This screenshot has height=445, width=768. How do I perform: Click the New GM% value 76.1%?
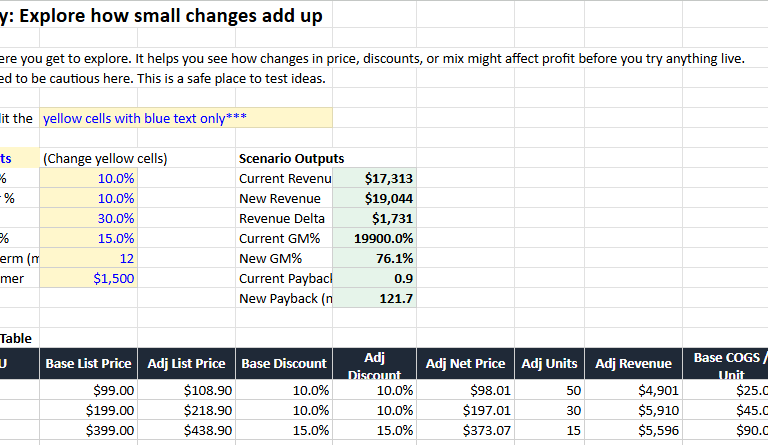tap(375, 258)
